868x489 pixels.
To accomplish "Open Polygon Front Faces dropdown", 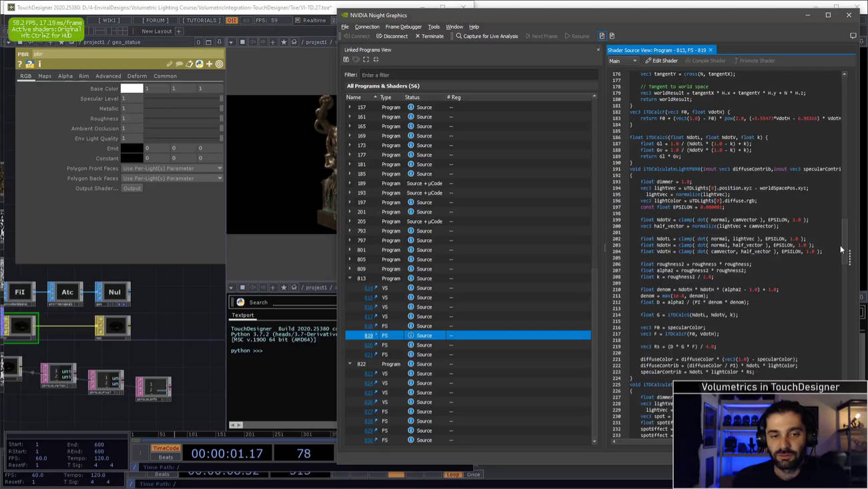I will click(172, 168).
